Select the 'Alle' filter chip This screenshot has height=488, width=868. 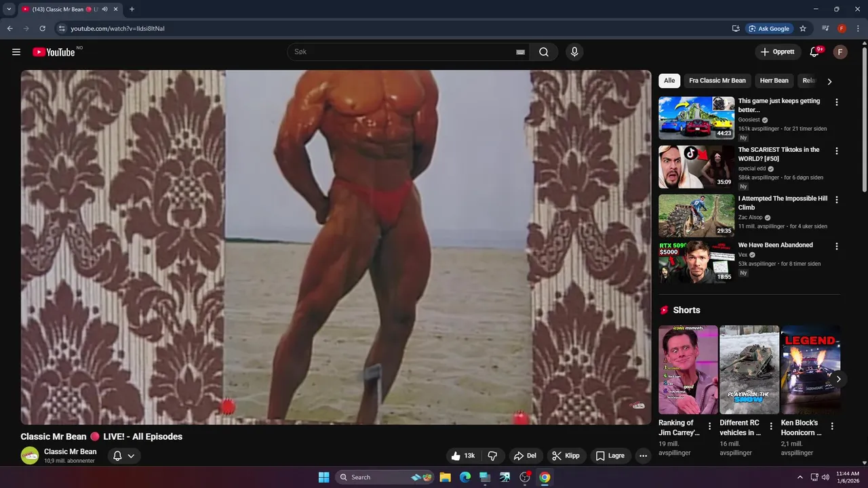tap(669, 81)
